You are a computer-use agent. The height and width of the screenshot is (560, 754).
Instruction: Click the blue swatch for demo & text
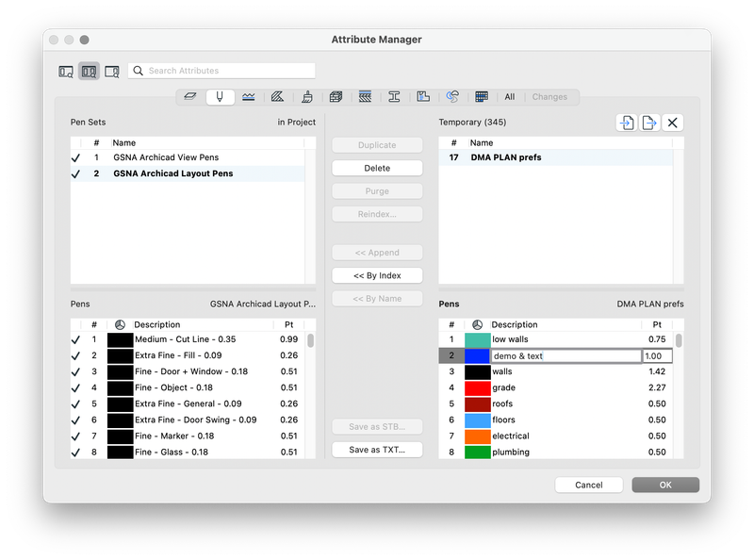pyautogui.click(x=477, y=356)
